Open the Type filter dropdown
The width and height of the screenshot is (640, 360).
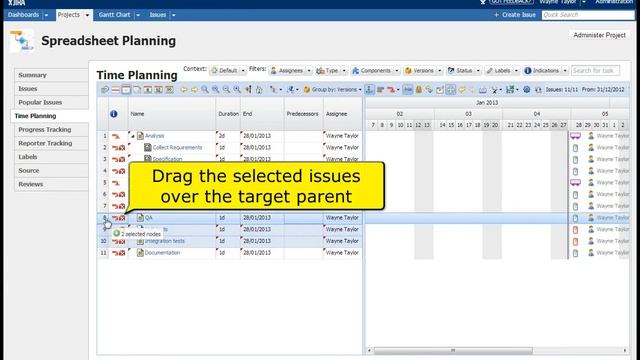331,70
